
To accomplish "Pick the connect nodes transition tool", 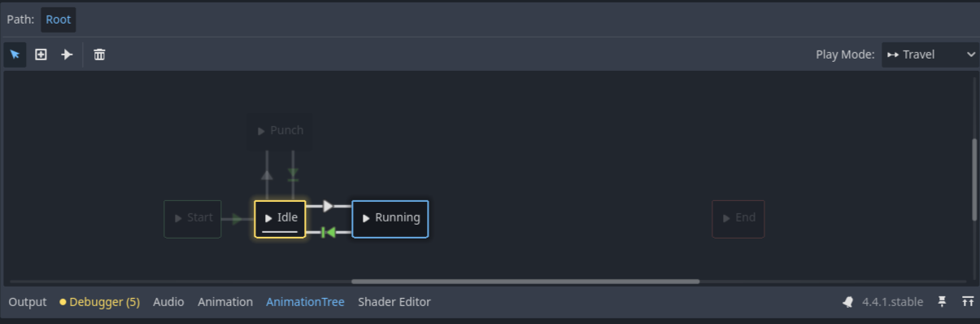I will point(67,55).
